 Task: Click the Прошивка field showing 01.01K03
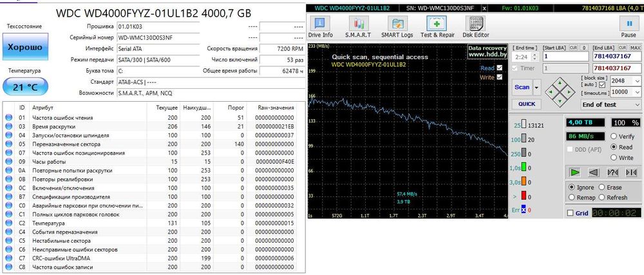click(x=158, y=26)
